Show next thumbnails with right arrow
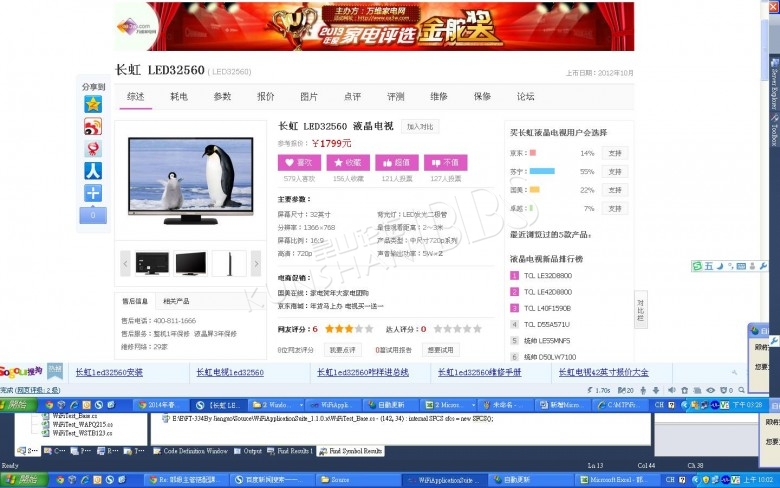Screen dimensions: 780x488 [x=256, y=264]
